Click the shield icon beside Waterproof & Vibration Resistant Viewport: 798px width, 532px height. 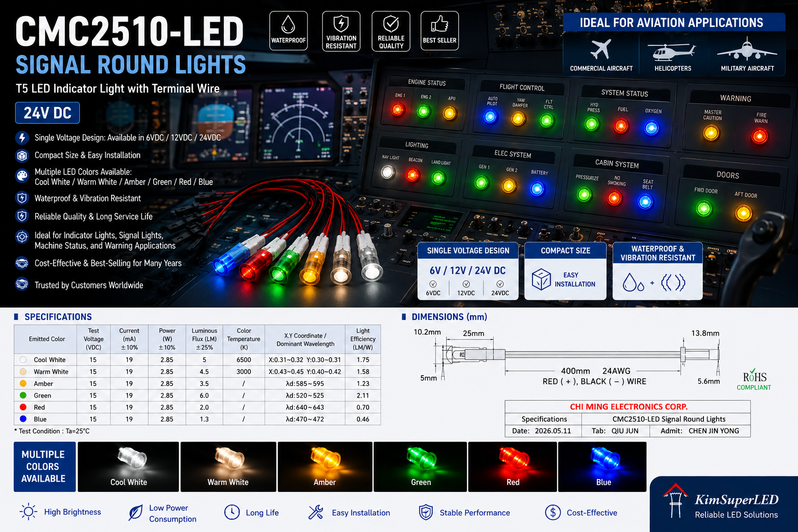point(22,198)
